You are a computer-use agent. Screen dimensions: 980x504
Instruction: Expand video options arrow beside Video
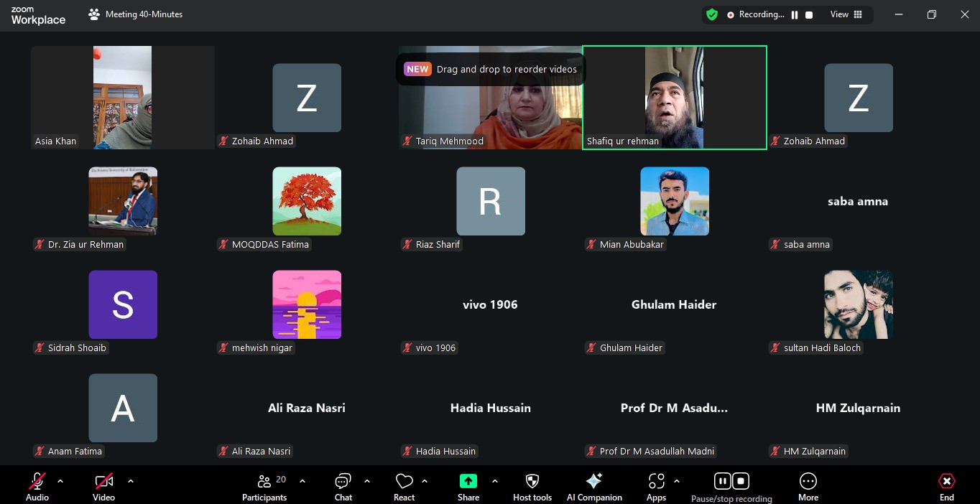click(131, 481)
